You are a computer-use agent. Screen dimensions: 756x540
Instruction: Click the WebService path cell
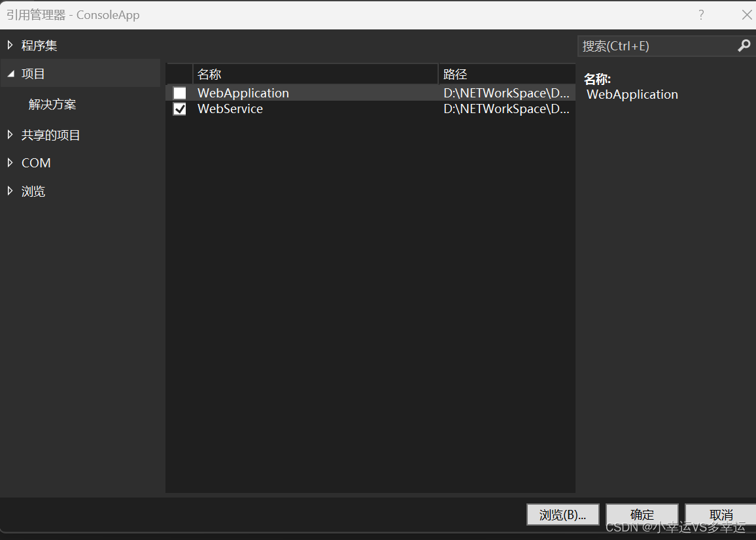coord(506,109)
